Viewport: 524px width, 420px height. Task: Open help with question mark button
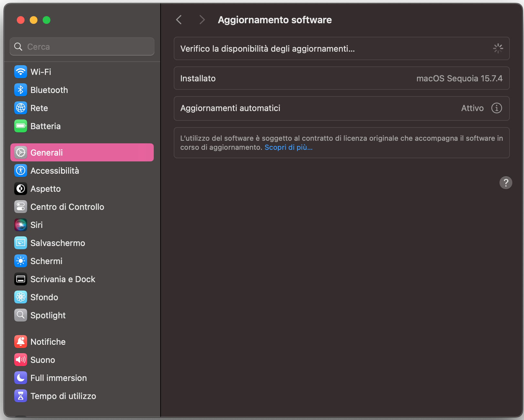[506, 182]
